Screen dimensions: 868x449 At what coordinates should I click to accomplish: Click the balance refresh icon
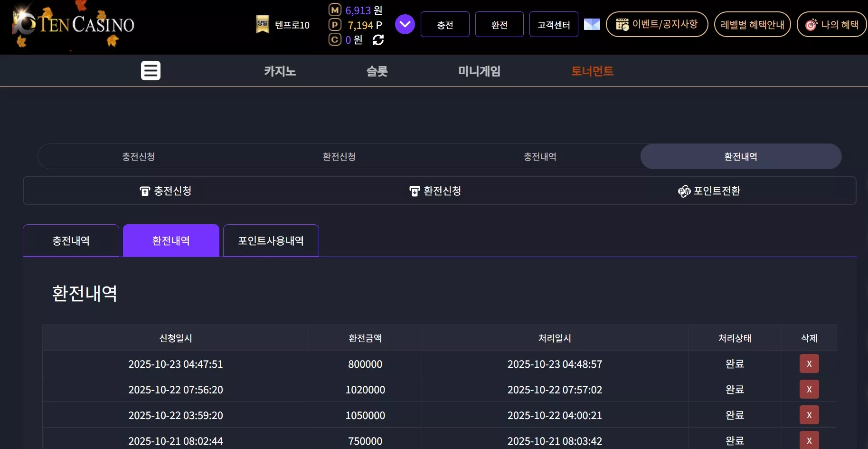pos(378,40)
